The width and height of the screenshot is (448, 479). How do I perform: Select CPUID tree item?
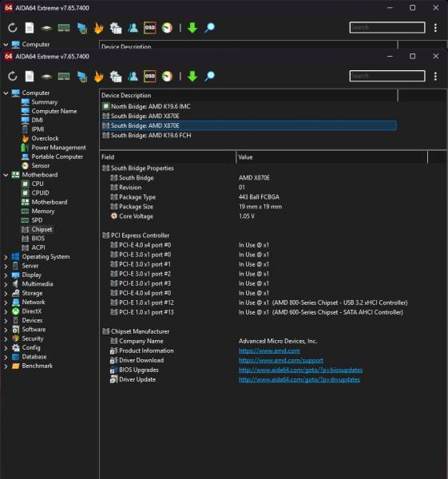(40, 193)
